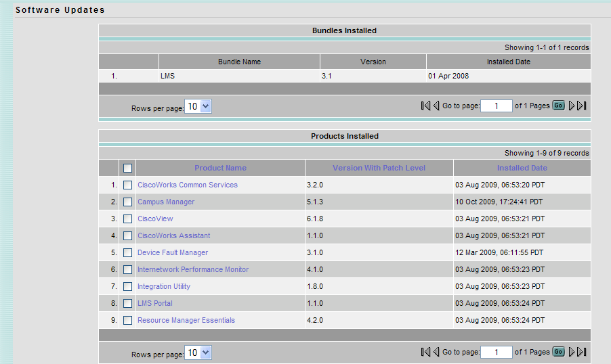Check the Integration Utility row checkbox

(127, 286)
